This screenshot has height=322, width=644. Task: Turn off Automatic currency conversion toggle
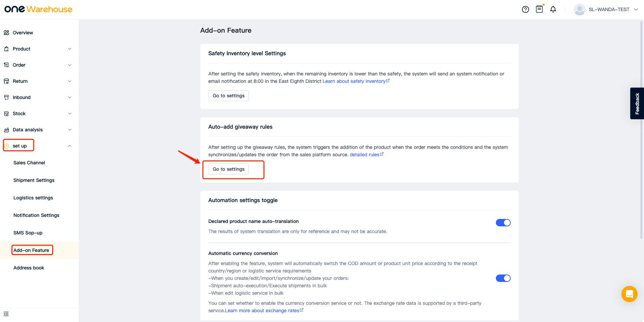[503, 278]
